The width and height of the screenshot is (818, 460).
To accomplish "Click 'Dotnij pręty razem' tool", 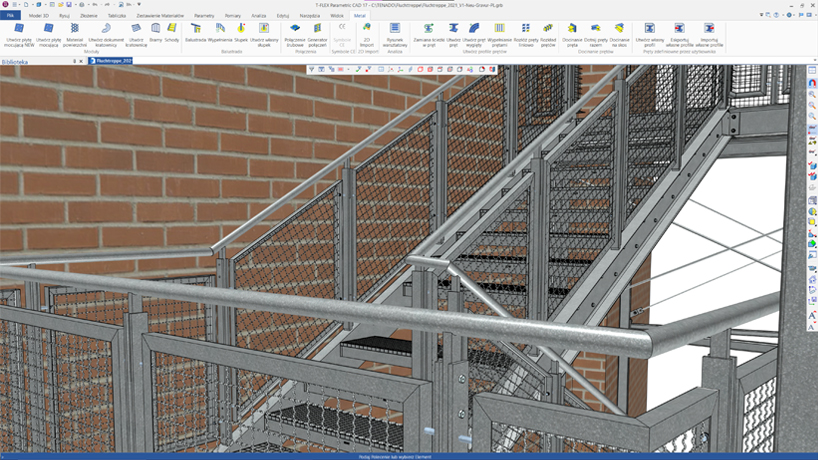I will click(596, 35).
